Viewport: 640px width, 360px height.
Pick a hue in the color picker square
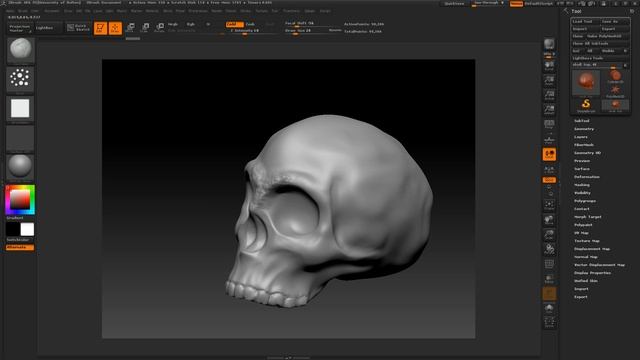[x=20, y=200]
